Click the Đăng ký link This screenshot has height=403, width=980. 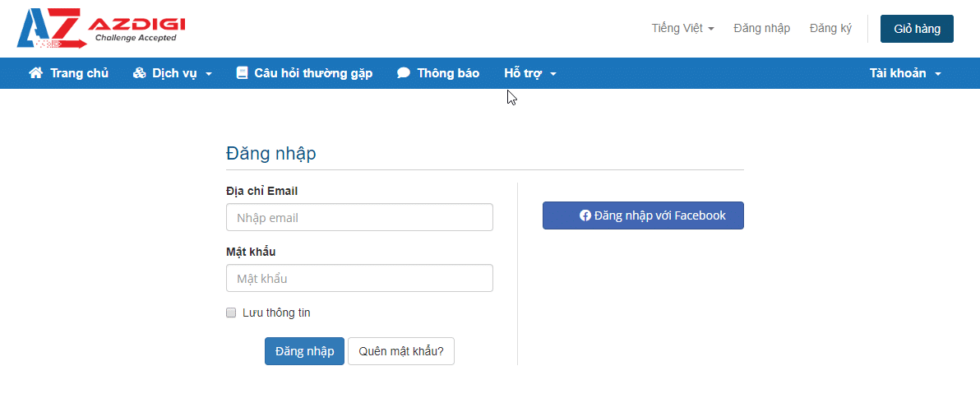(x=830, y=28)
